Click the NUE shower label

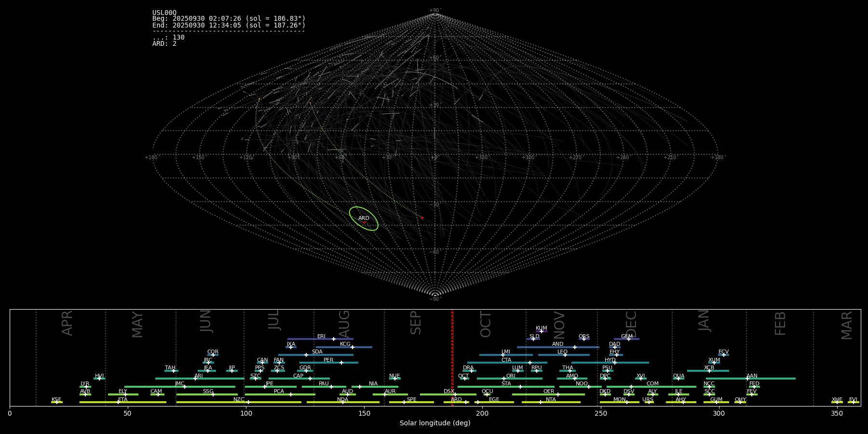click(394, 376)
